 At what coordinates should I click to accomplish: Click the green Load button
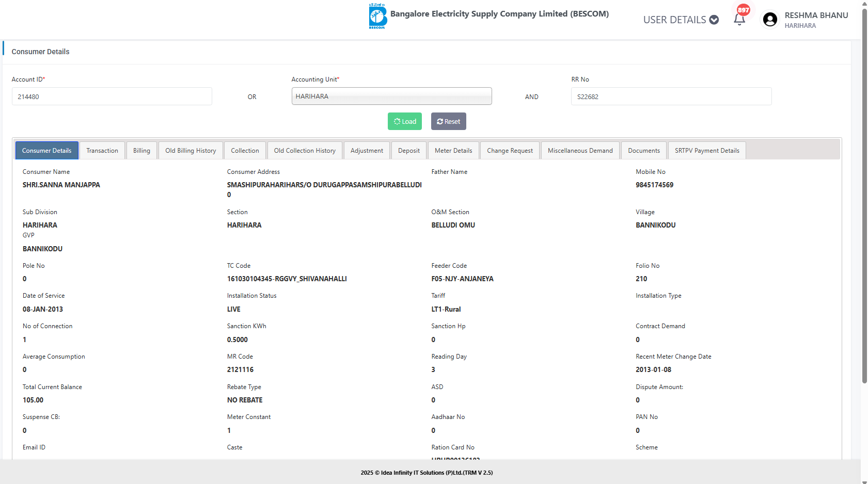[x=404, y=121]
